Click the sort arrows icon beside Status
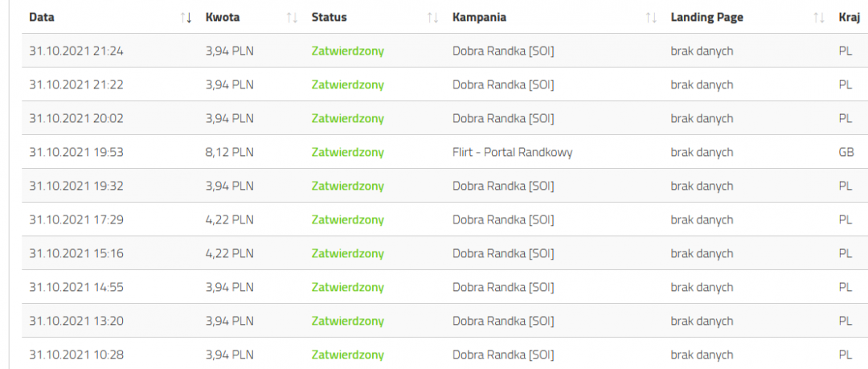Image resolution: width=868 pixels, height=369 pixels. [432, 17]
